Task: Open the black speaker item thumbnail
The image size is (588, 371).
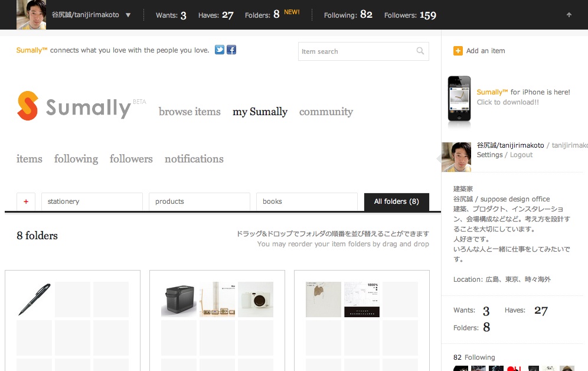Action: tap(178, 300)
